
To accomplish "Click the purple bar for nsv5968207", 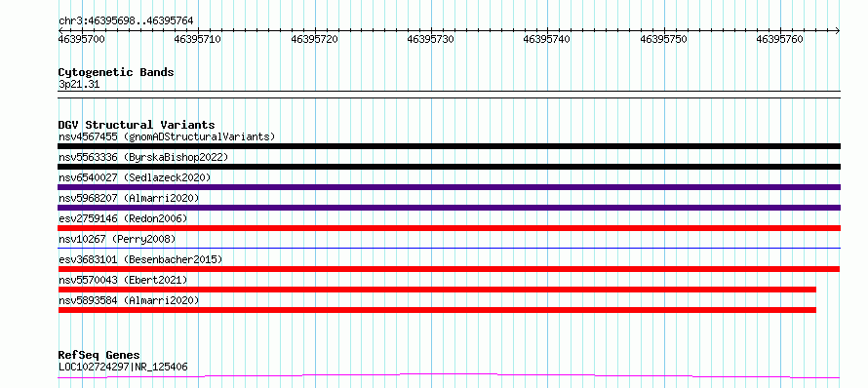I will pyautogui.click(x=449, y=208).
